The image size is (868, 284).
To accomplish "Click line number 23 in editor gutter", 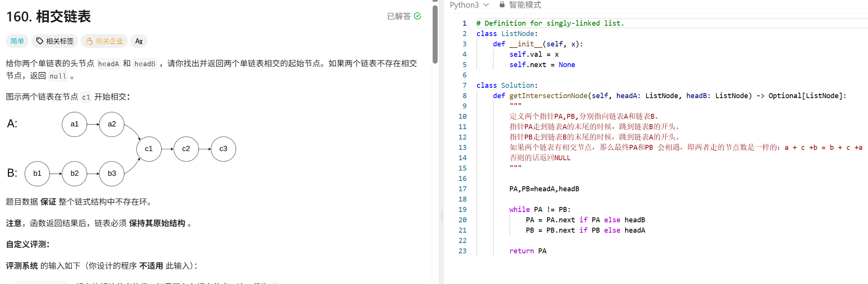I will click(463, 251).
